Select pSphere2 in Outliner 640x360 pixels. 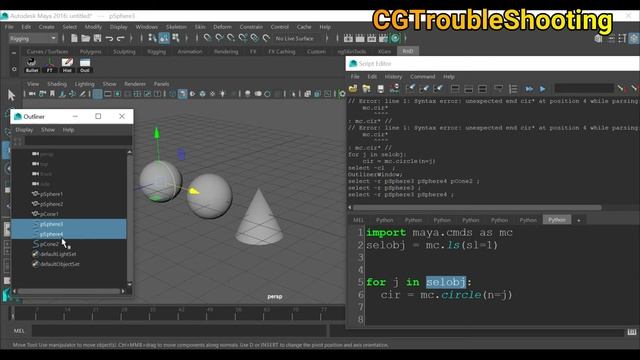(x=51, y=204)
